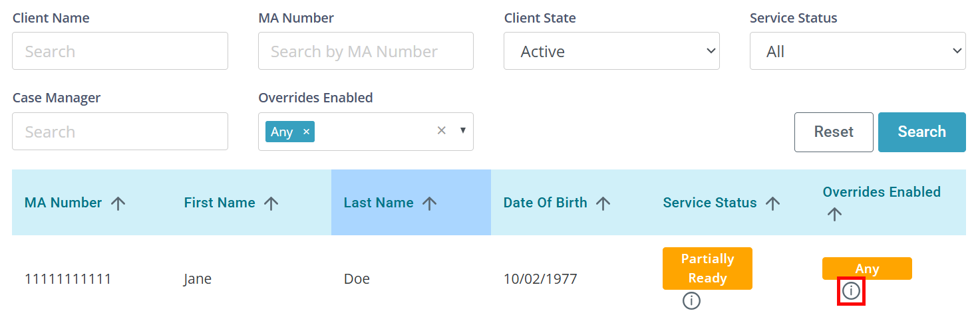Open info icon below Partially Ready status
Screen dimensions: 980x321
click(x=692, y=301)
